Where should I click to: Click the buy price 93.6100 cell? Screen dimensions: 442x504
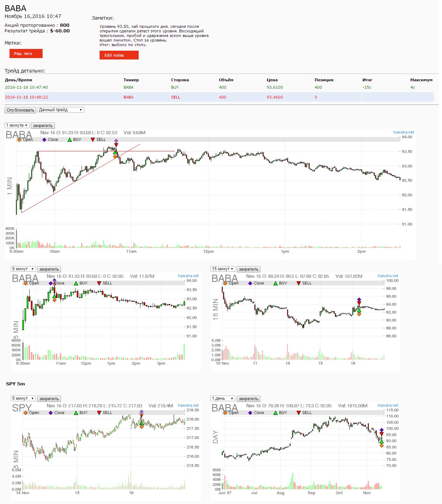275,87
